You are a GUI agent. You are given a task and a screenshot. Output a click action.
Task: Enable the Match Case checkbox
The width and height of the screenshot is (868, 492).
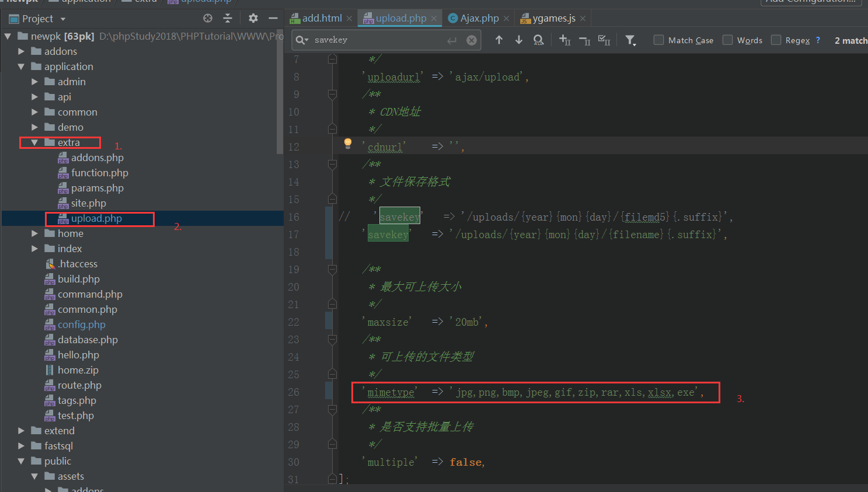[659, 40]
